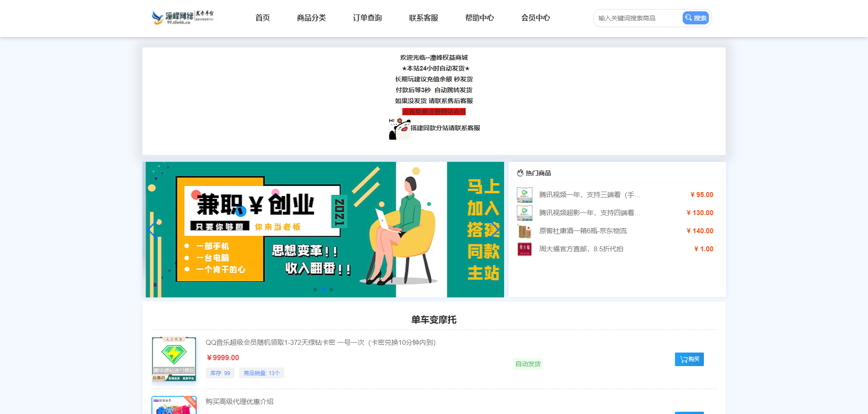
Task: Click the blue 搜索 search button
Action: [696, 18]
